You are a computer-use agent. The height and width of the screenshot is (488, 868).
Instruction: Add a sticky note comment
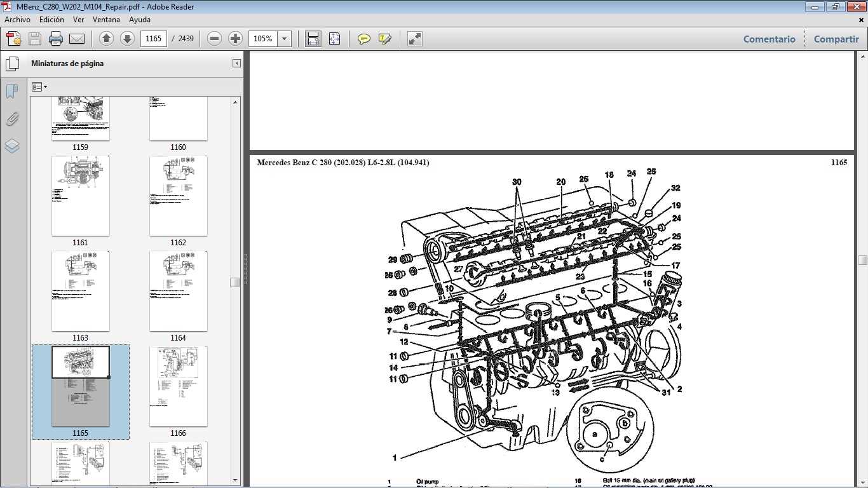pyautogui.click(x=363, y=39)
